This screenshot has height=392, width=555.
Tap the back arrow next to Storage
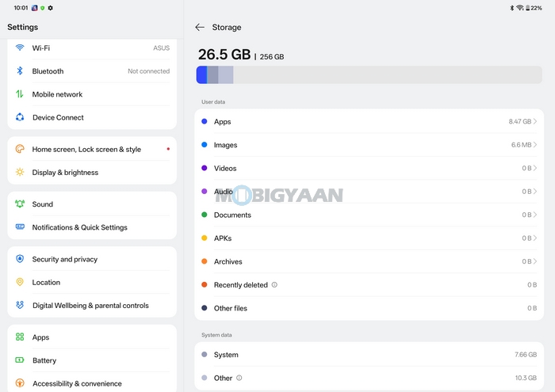200,28
